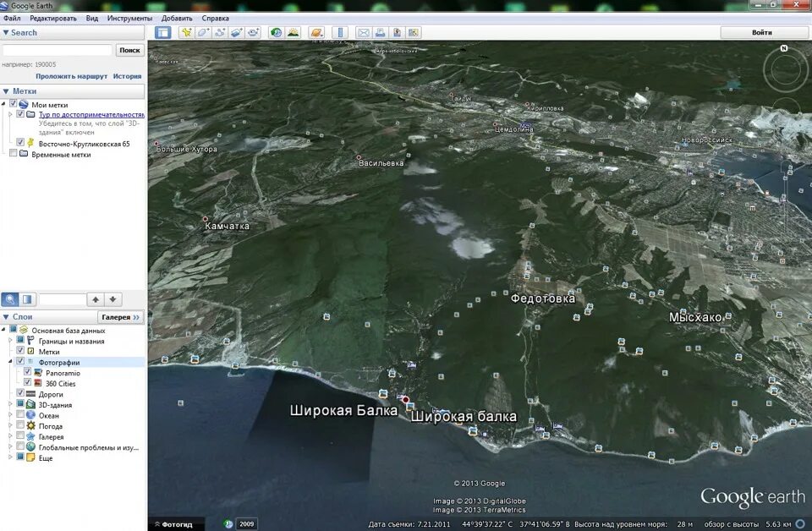Open the Вид menu
The image size is (812, 531).
coord(91,18)
